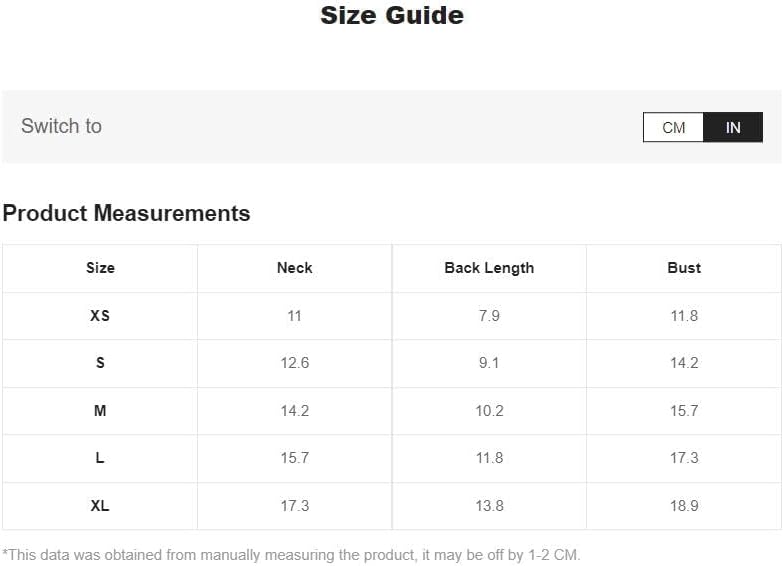
Task: Click the Bust column header
Action: point(684,268)
